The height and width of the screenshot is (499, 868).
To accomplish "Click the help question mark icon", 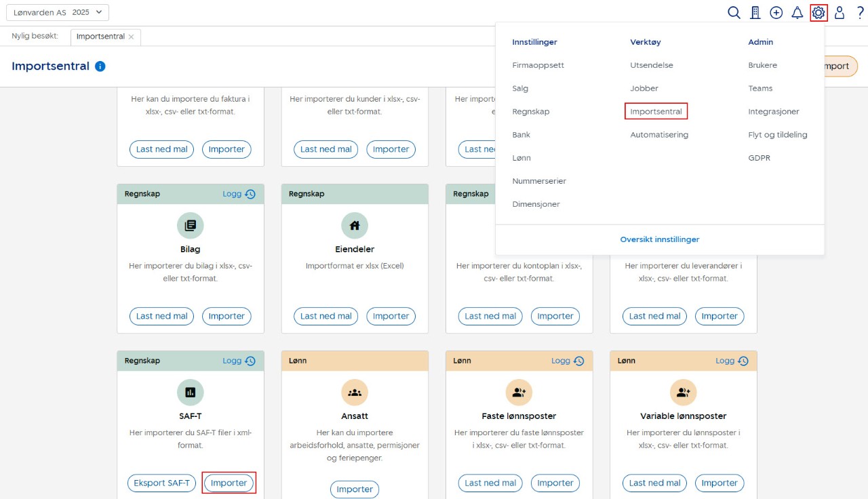I will click(860, 13).
